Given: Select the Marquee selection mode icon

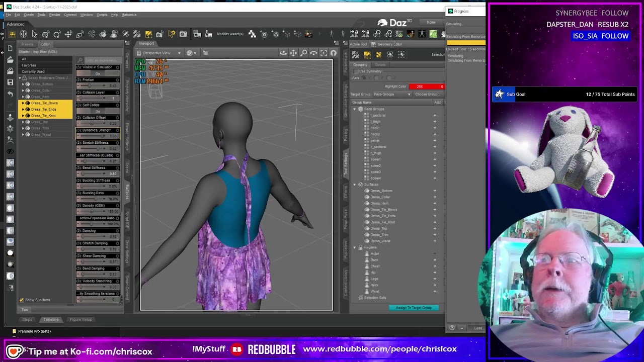Looking at the screenshot, I should (x=401, y=54).
